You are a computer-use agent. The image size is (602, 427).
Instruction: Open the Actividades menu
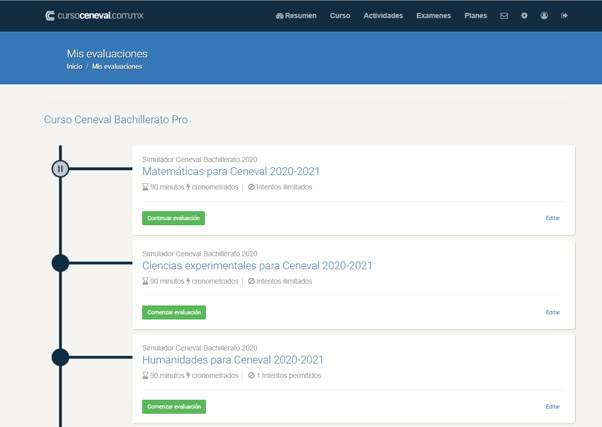tap(383, 16)
